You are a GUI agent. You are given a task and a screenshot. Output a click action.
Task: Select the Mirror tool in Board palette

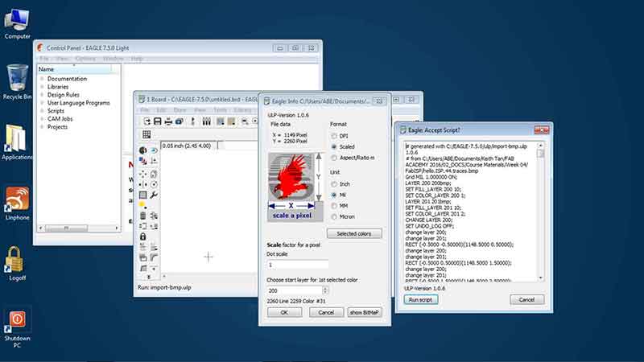(x=142, y=184)
